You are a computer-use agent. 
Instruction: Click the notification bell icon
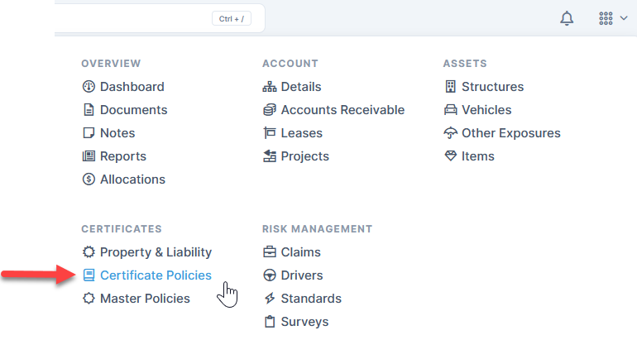(567, 18)
